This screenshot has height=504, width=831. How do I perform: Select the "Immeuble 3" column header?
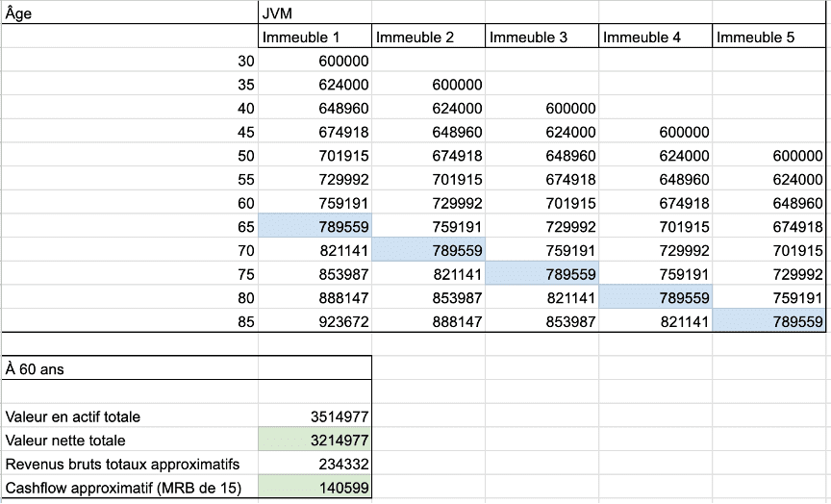tap(541, 38)
